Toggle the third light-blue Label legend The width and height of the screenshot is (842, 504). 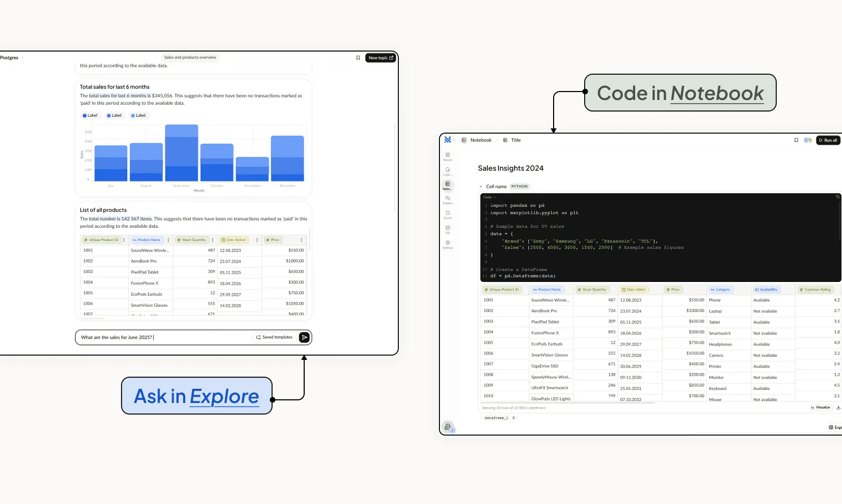point(138,115)
